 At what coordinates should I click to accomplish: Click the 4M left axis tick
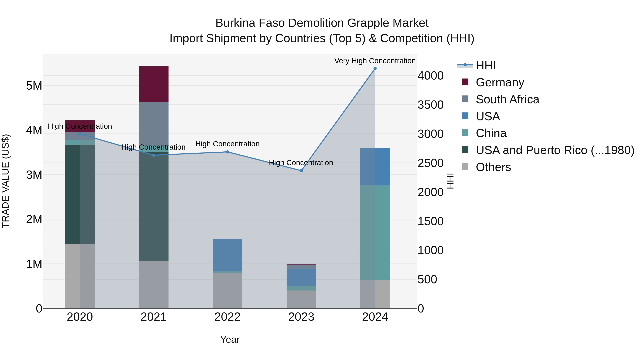coord(34,130)
